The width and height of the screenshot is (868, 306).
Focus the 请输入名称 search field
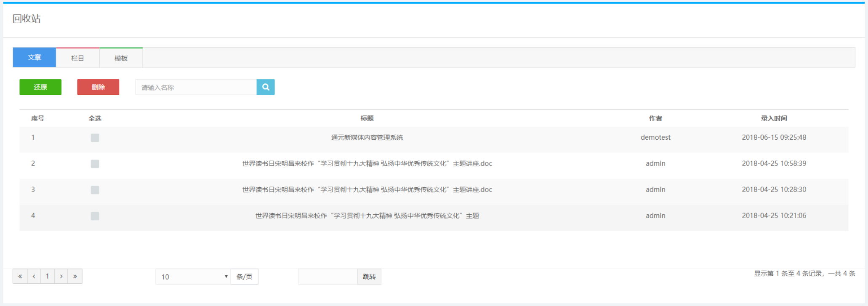pos(196,87)
